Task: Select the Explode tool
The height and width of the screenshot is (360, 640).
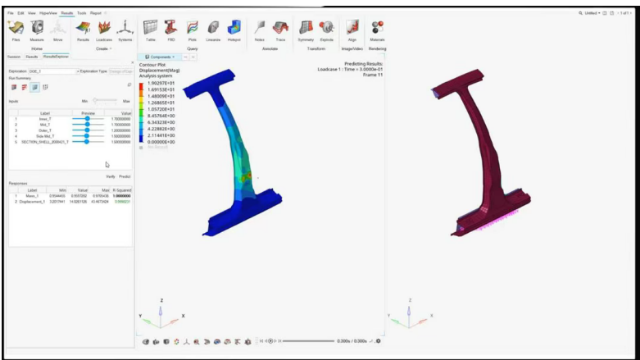Action: point(327,31)
